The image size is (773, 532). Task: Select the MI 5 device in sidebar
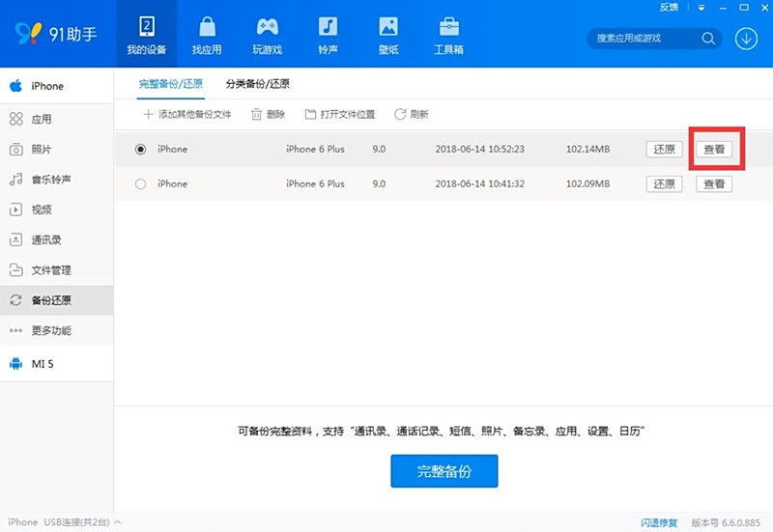click(43, 364)
